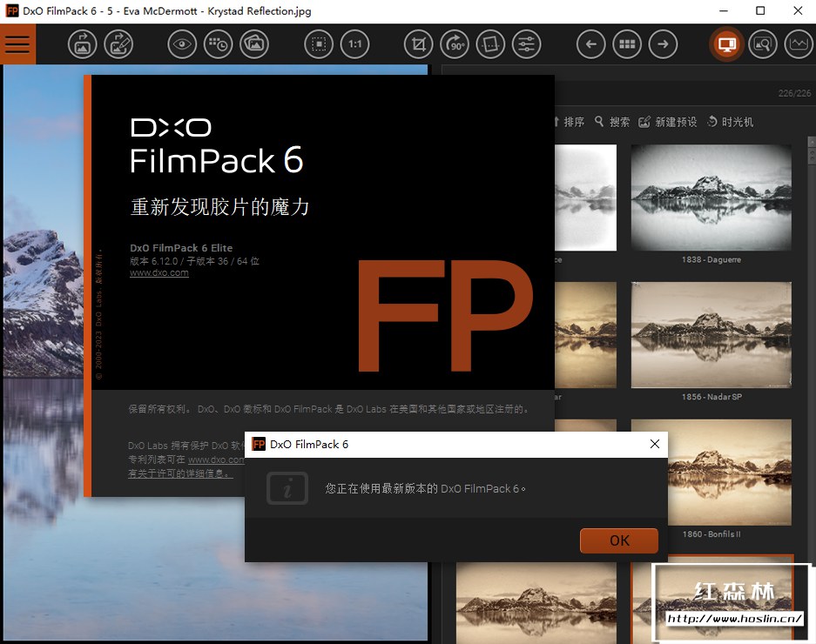Maximize the DxO FilmPack window
816x644 pixels.
click(x=760, y=11)
